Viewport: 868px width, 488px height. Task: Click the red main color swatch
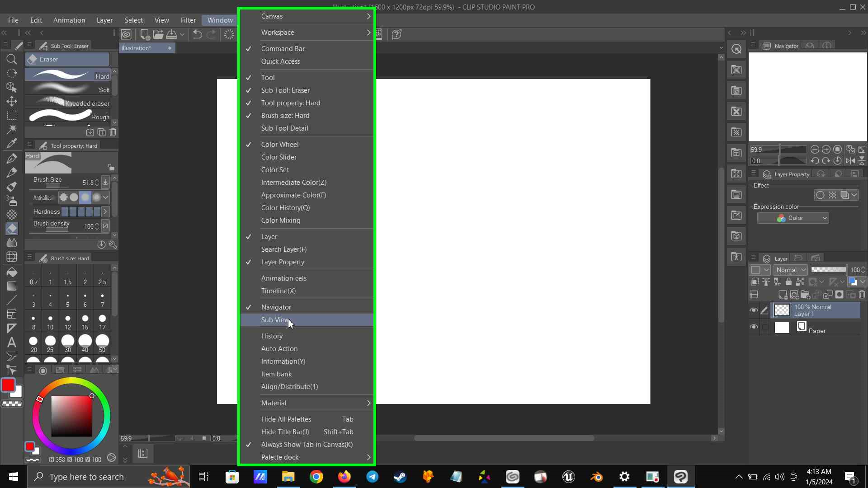8,385
